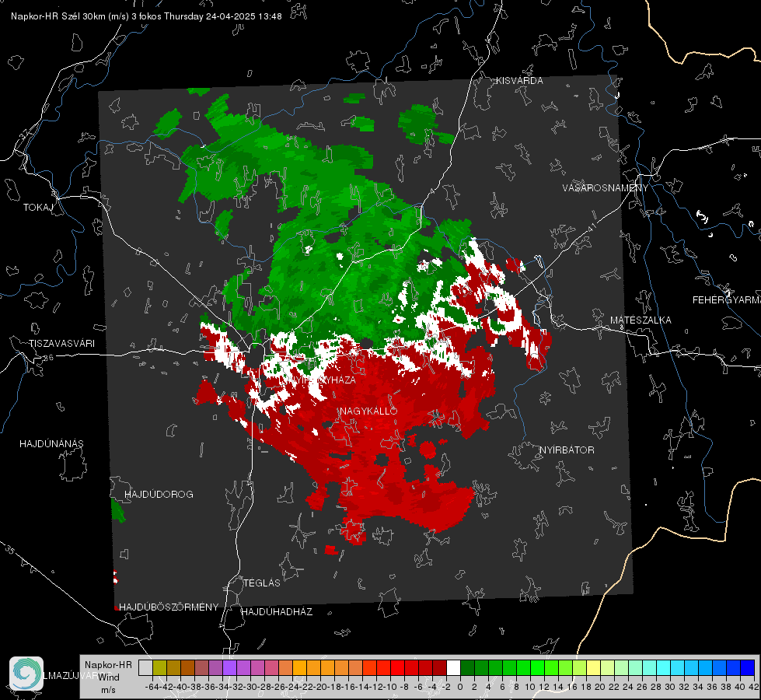
Task: Click the HAJDÚHADHÁZ city label
Action: [x=277, y=612]
